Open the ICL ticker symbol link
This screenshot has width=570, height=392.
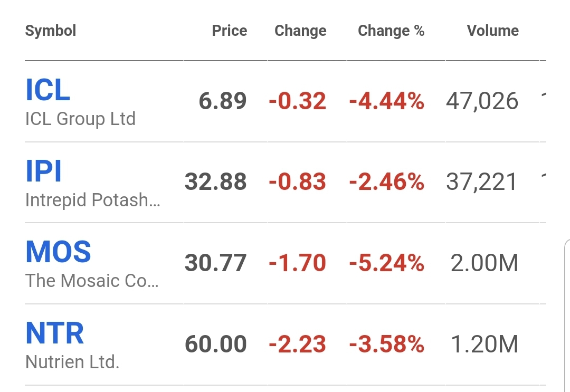48,90
